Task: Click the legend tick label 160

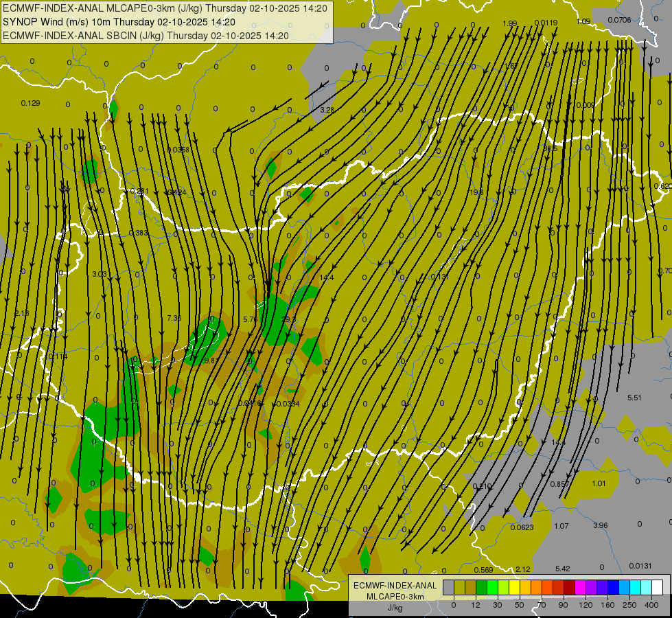Action: (x=607, y=605)
